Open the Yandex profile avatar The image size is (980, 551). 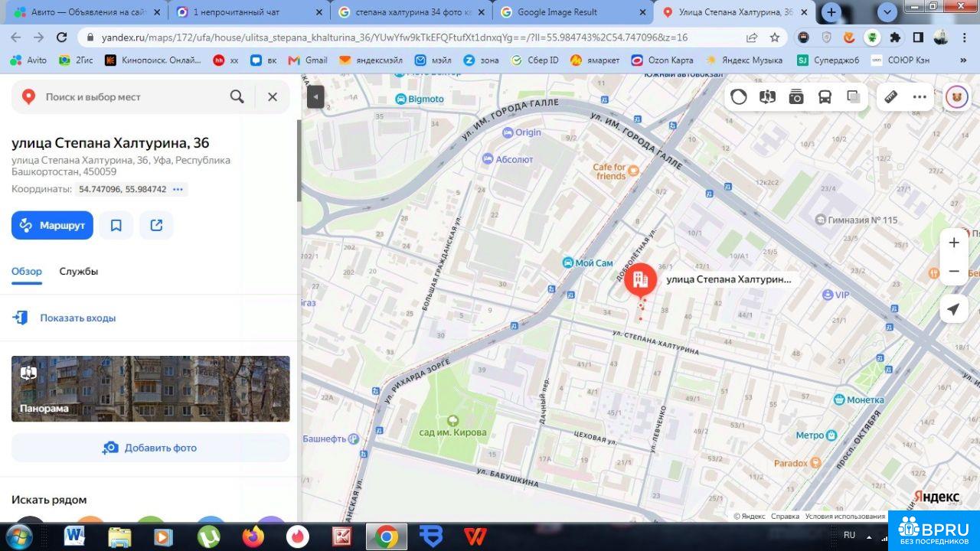956,96
